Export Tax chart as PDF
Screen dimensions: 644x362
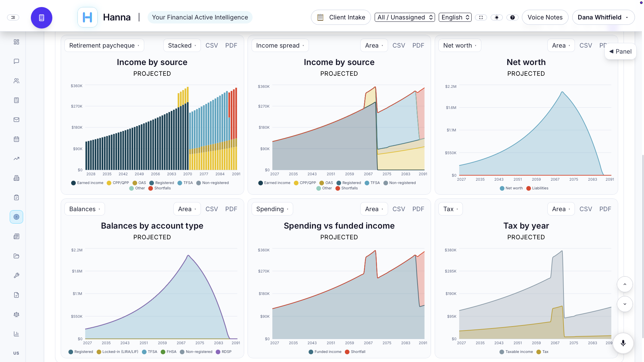coord(605,209)
